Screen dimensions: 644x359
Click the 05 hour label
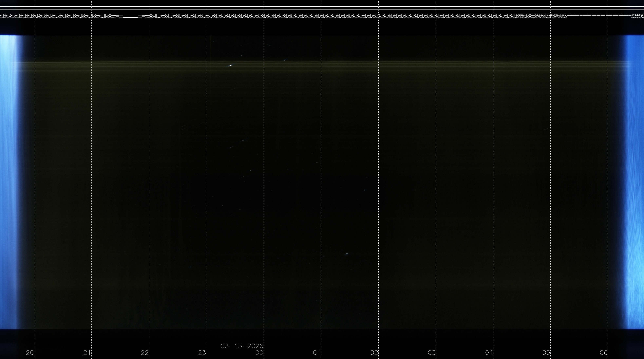[x=546, y=353]
